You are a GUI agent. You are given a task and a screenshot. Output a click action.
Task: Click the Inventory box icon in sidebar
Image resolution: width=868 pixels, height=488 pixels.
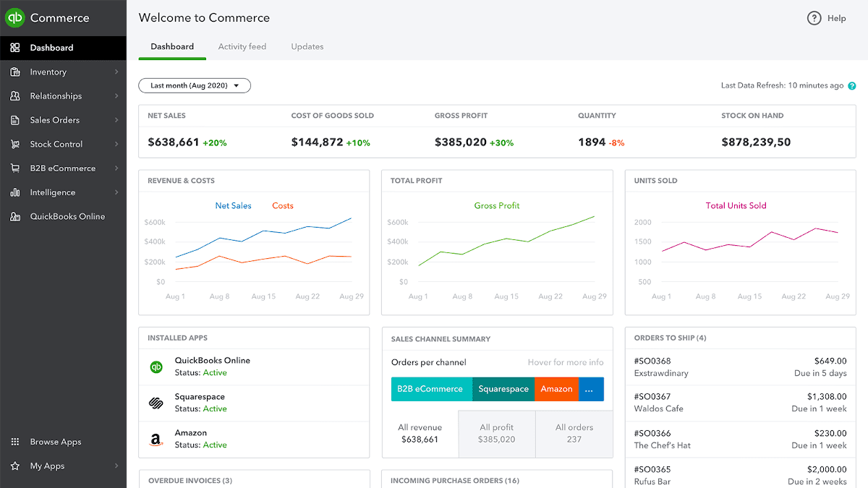15,72
